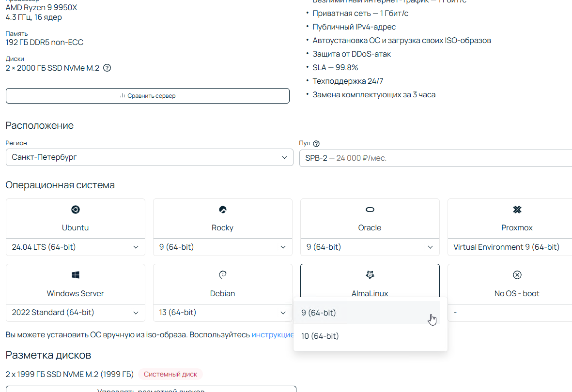Follow the инструкцией link
The height and width of the screenshot is (392, 572).
coord(273,335)
